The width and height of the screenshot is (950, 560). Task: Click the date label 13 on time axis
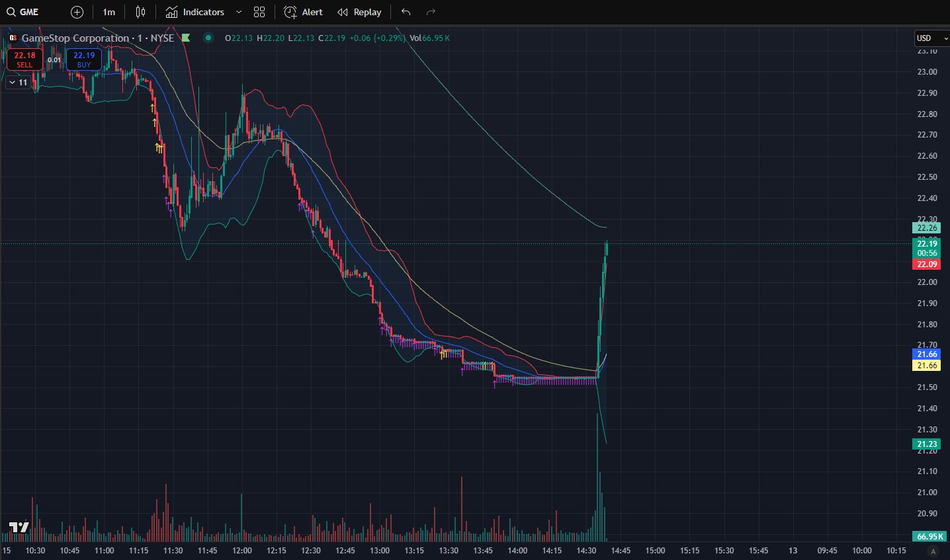tap(793, 551)
